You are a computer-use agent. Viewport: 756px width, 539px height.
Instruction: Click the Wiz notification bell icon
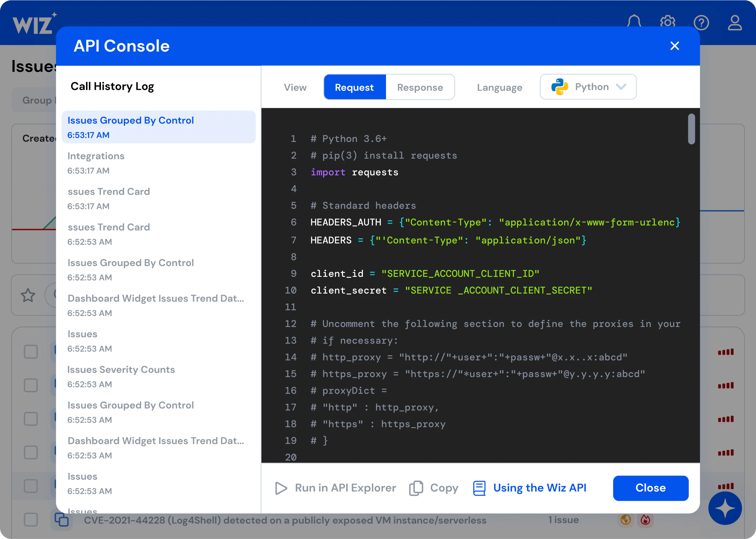634,22
